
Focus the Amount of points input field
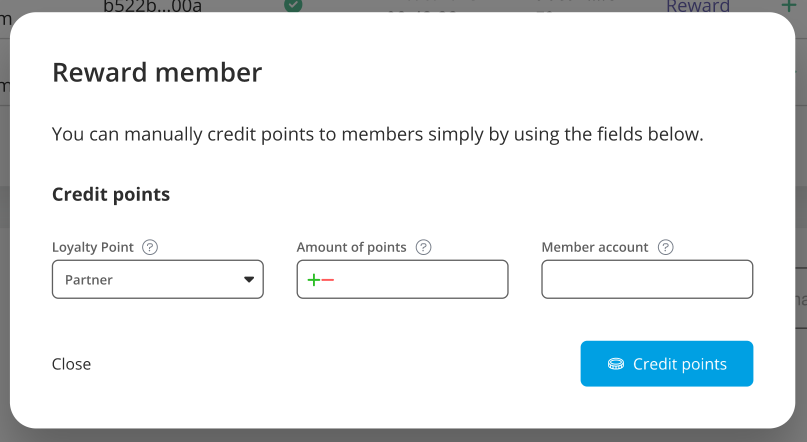pos(402,279)
